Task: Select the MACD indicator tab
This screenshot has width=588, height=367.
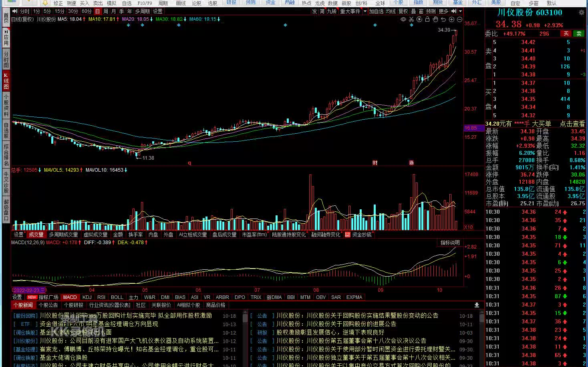Action: coord(70,297)
